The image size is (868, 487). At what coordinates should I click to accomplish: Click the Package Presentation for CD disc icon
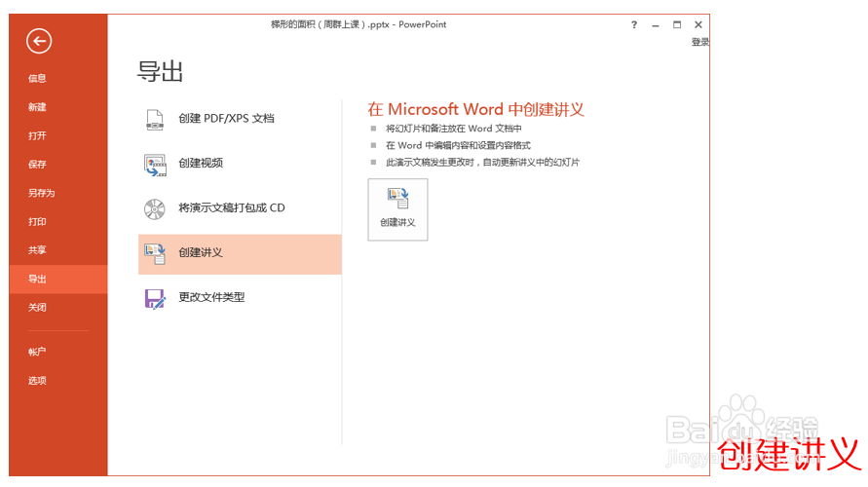pos(155,209)
